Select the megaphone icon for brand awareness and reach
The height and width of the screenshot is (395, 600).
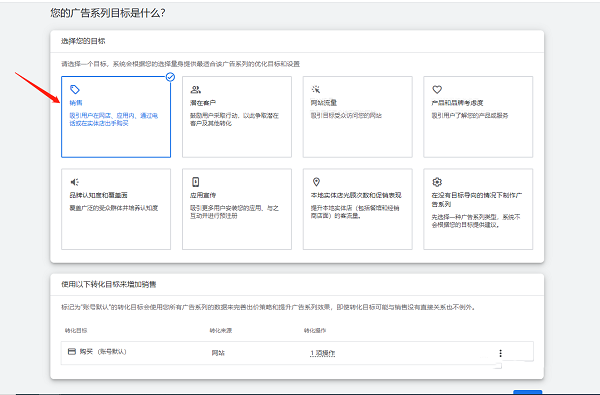[x=75, y=182]
